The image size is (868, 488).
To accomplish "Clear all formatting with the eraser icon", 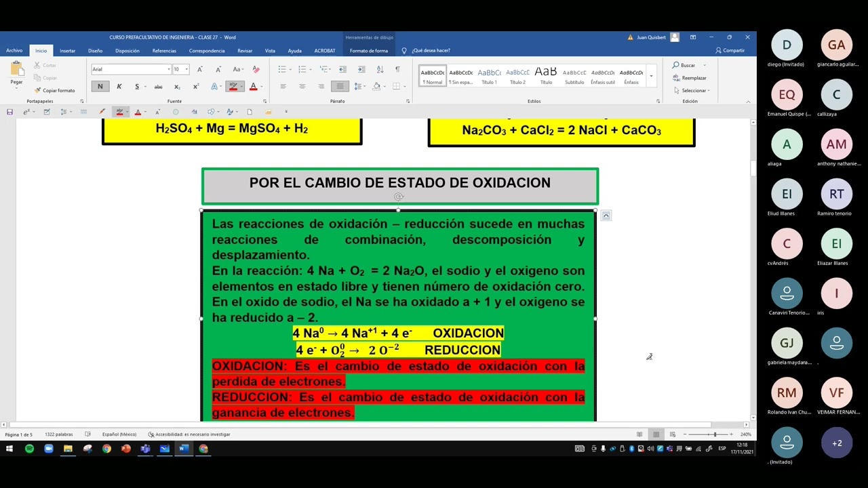I will pyautogui.click(x=256, y=69).
